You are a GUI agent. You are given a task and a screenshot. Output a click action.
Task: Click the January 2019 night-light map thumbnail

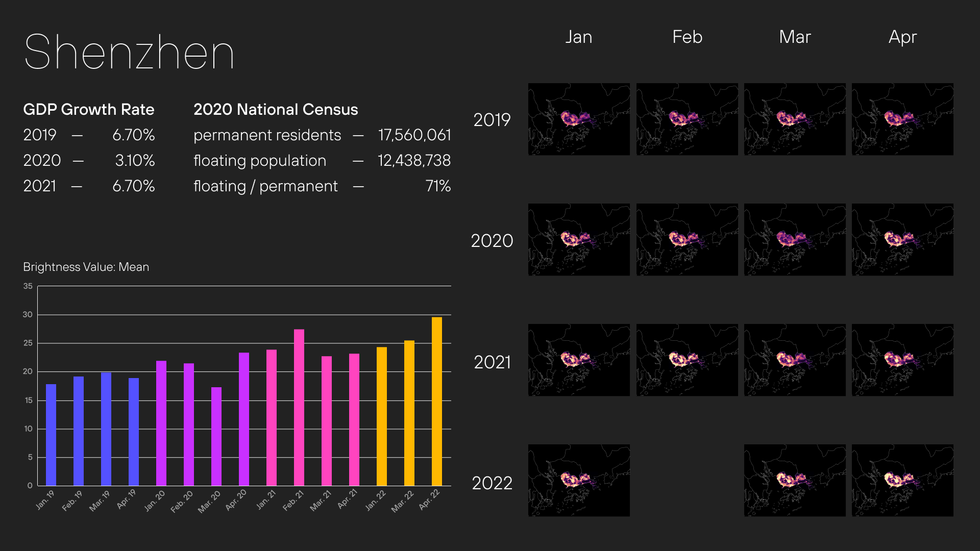coord(579,119)
